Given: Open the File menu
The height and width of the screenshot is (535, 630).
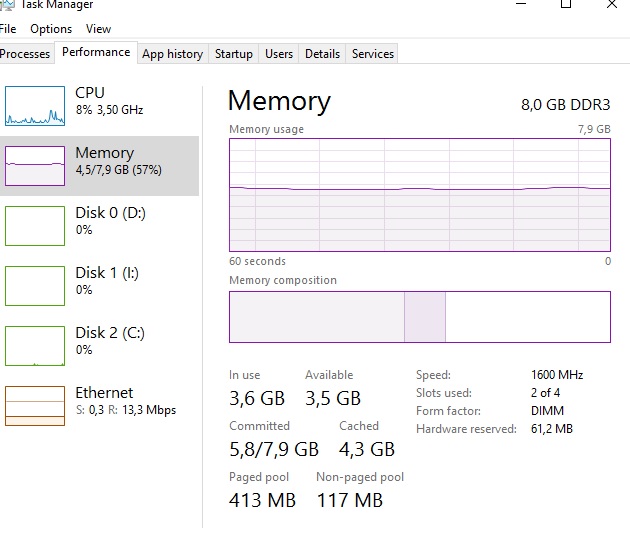Looking at the screenshot, I should tap(8, 29).
